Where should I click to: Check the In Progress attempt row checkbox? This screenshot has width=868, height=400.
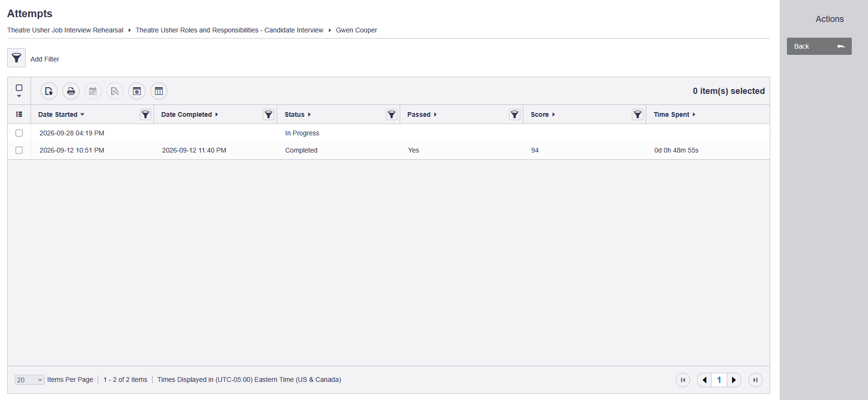[19, 133]
